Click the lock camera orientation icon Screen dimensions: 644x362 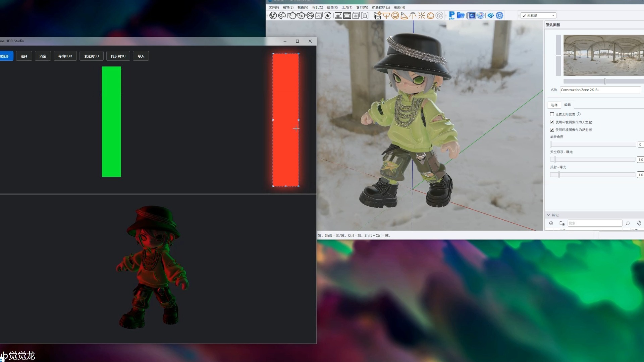pos(365,15)
